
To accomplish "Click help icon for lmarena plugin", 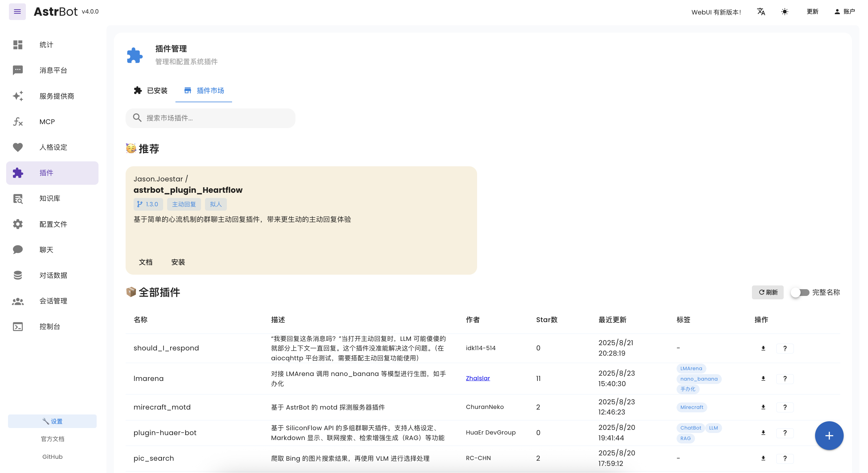I will click(785, 378).
